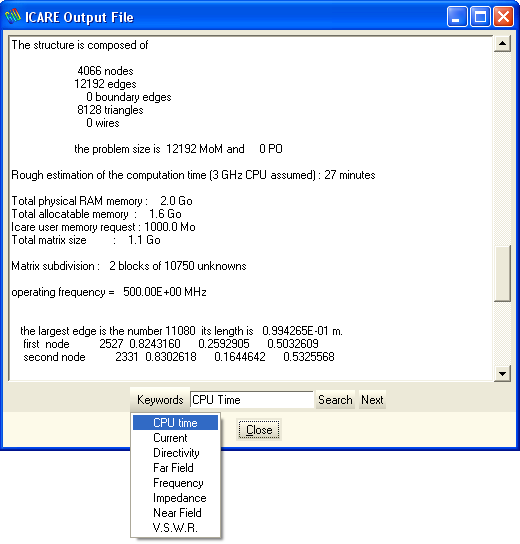Minimize the ICARE Output File window
Screen dimensions: 520x544
coord(457,16)
